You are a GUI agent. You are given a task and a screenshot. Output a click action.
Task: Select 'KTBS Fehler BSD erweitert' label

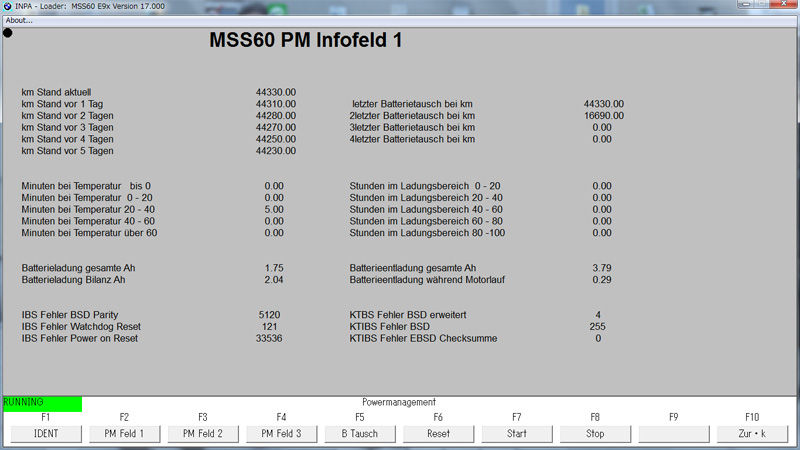pyautogui.click(x=408, y=315)
